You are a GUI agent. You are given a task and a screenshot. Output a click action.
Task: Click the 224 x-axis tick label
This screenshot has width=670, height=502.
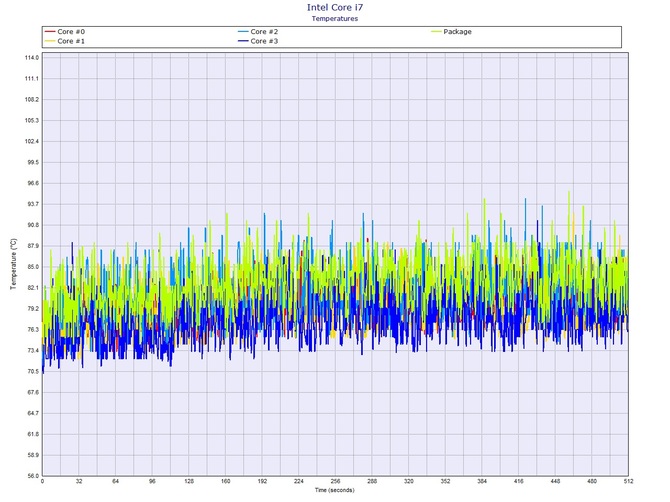[x=299, y=481]
